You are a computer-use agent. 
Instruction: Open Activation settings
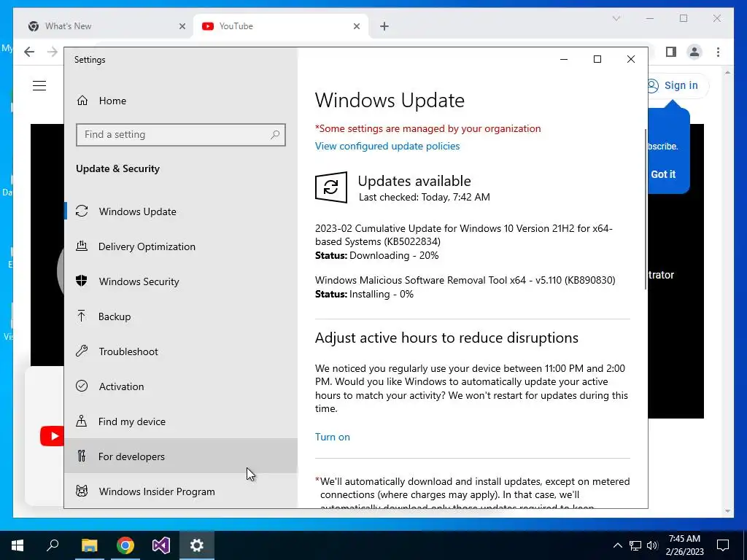pyautogui.click(x=181, y=386)
